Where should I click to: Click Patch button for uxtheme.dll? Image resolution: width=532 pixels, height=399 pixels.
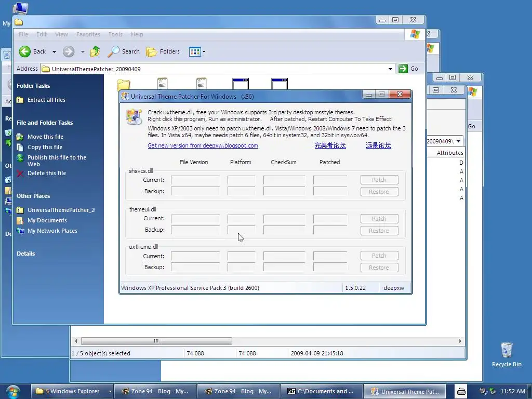[379, 256]
